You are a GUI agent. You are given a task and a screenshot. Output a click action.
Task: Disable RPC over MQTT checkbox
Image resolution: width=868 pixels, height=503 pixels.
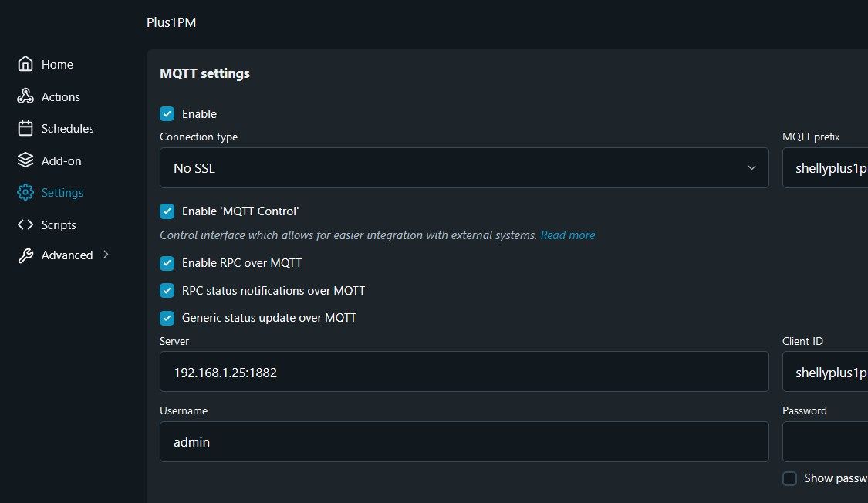tap(167, 263)
